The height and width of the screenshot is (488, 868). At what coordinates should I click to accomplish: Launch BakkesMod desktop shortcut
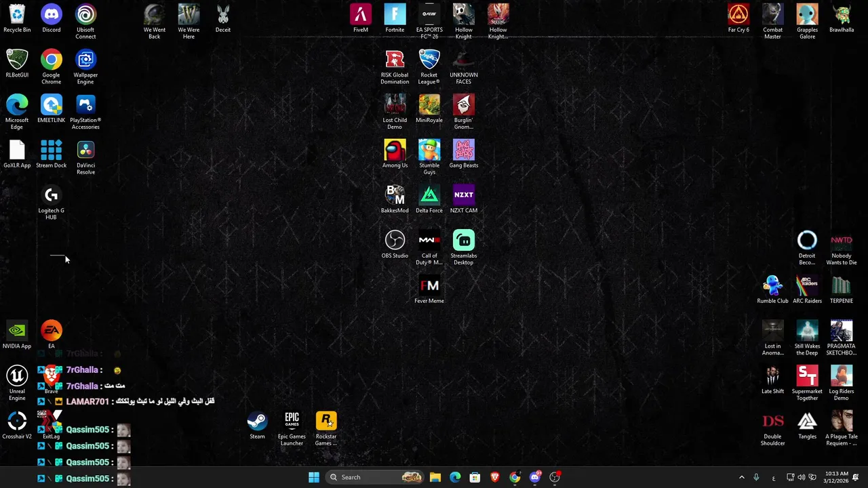click(x=395, y=200)
